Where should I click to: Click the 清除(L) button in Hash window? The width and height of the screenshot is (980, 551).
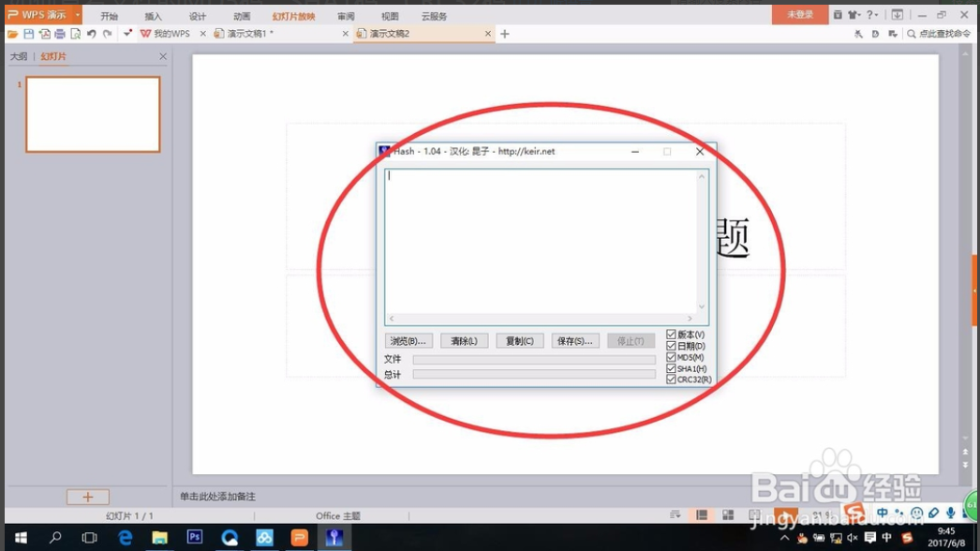point(464,341)
